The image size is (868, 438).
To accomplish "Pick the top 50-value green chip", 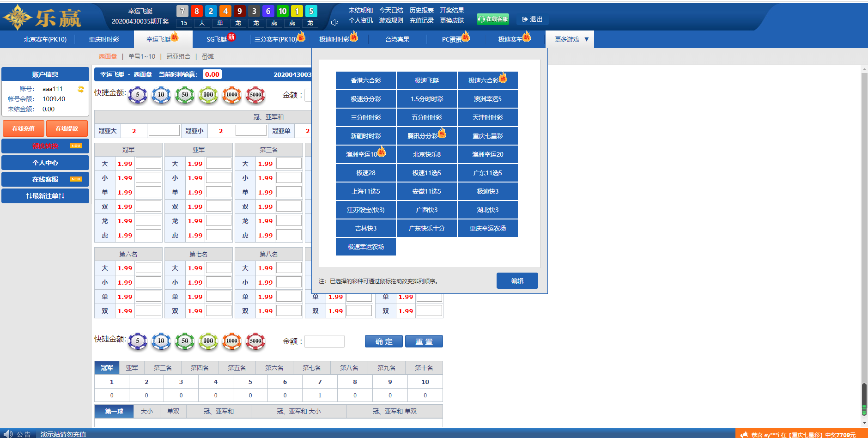I will (x=185, y=95).
